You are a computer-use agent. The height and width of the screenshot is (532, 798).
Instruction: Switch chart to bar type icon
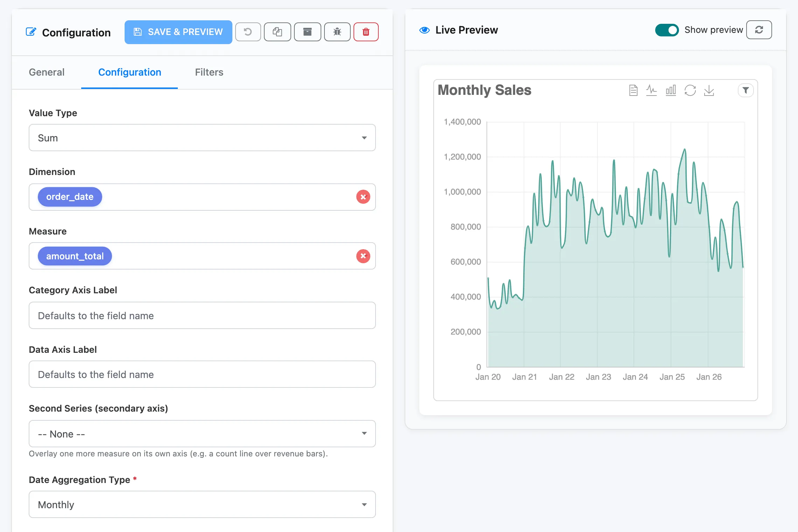[671, 90]
